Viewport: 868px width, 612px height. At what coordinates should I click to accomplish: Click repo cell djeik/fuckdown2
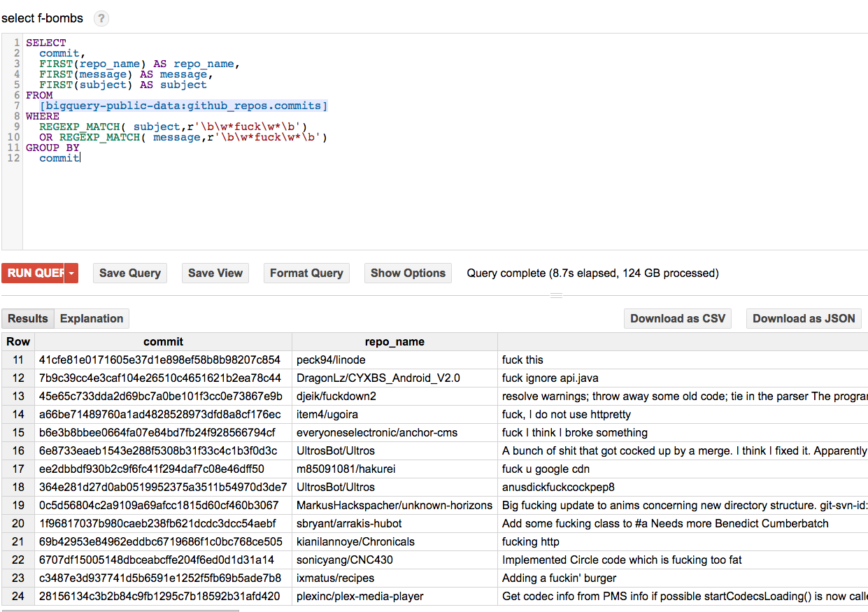click(394, 396)
